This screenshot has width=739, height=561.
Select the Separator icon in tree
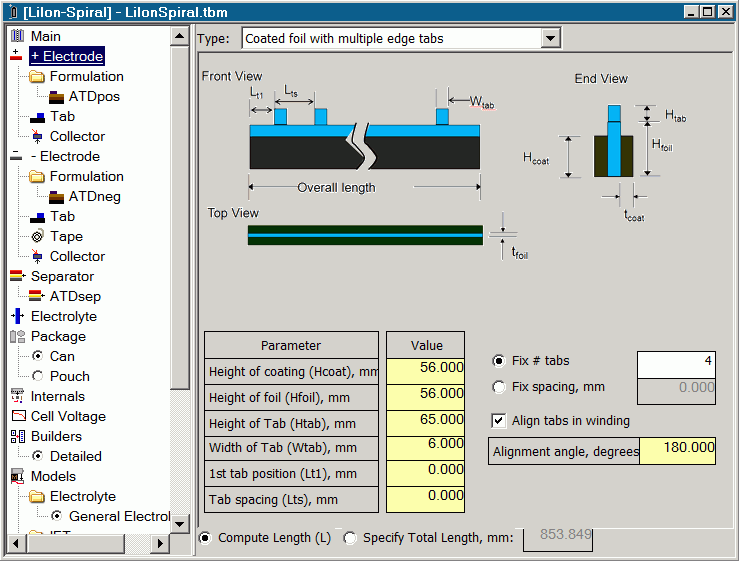[x=17, y=276]
